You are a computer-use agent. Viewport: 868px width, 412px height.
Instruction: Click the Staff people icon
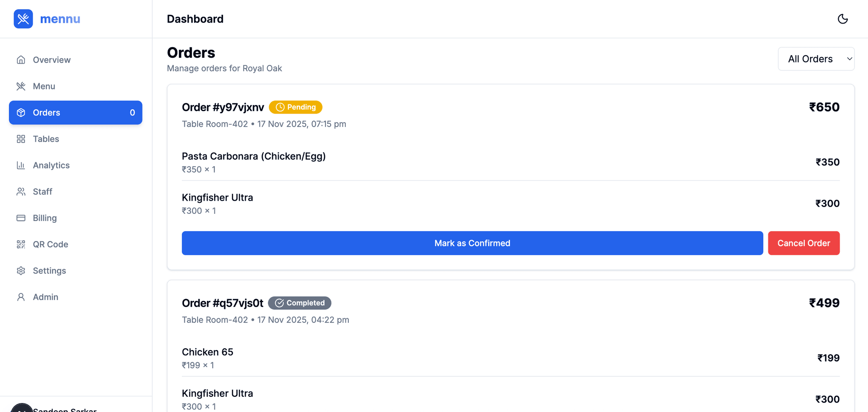click(x=21, y=191)
